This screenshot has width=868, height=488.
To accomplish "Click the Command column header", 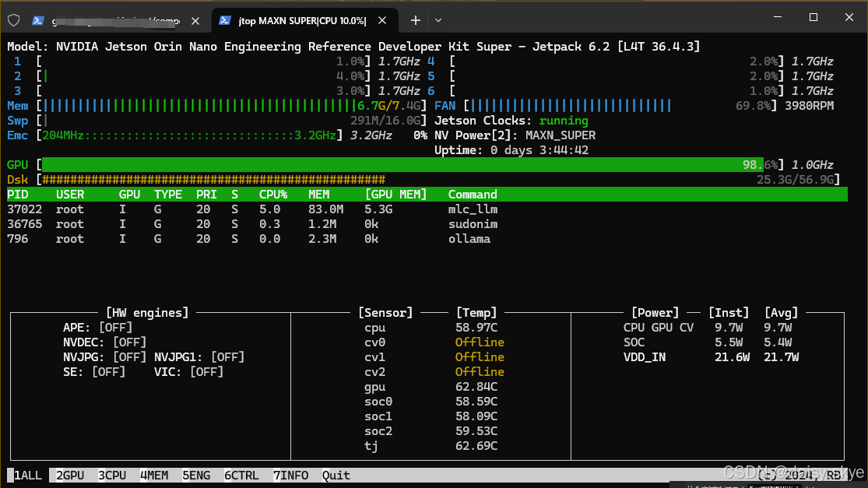I will click(x=473, y=195).
